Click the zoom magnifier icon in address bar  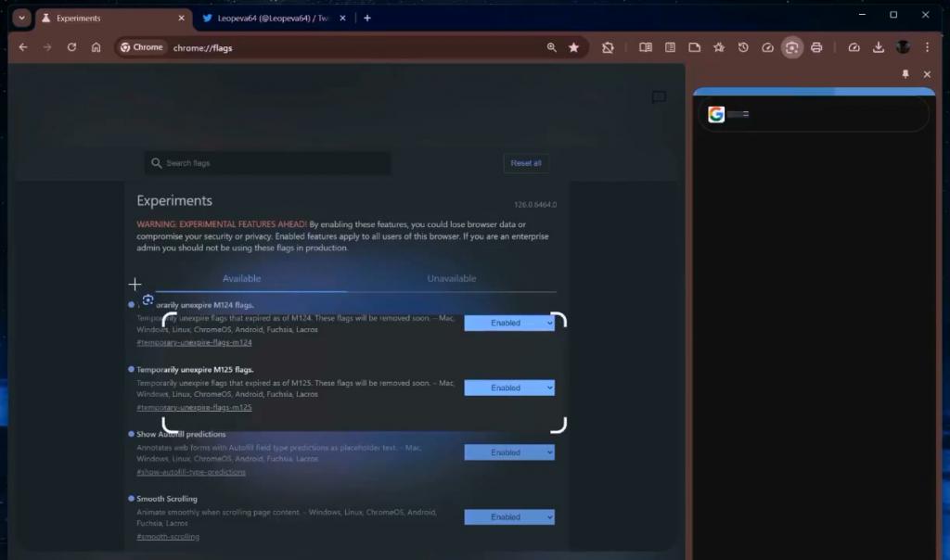point(552,47)
